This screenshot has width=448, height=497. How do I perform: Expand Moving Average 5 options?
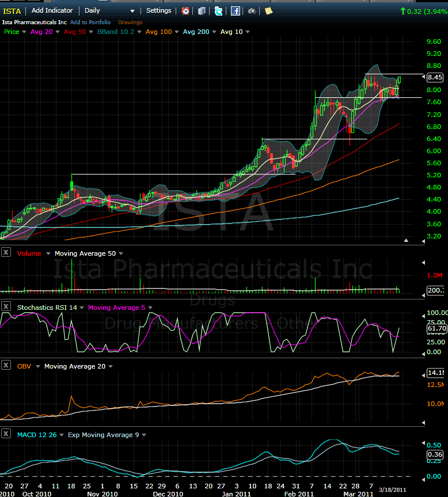(150, 308)
